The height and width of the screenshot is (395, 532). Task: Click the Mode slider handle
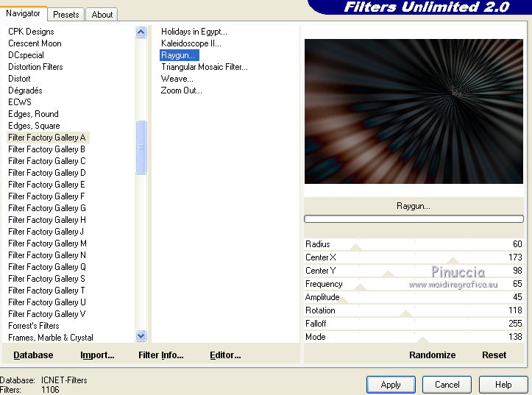click(422, 340)
